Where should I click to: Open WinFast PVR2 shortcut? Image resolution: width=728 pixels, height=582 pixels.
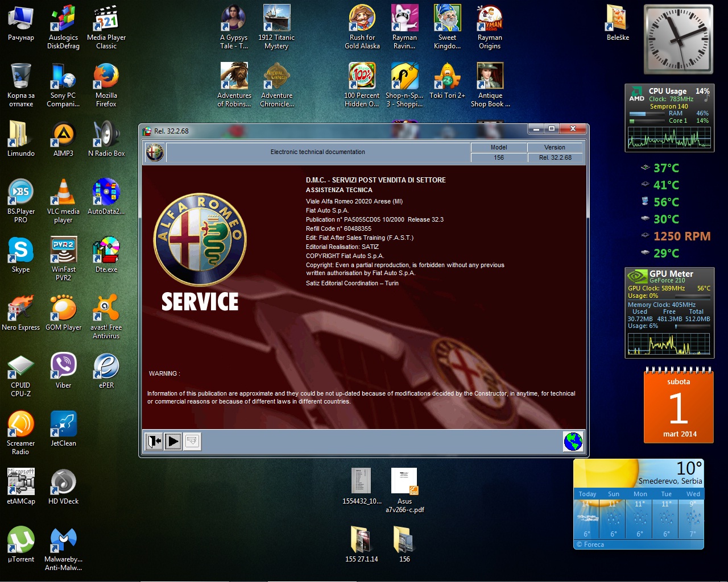[64, 259]
